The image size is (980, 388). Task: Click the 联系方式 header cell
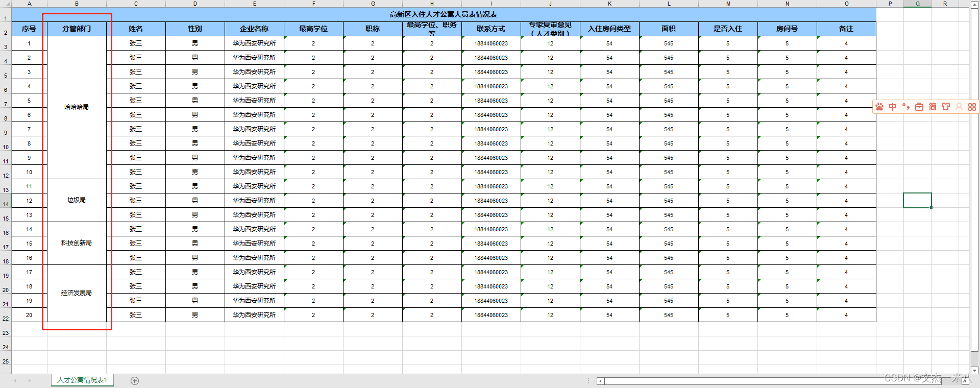pos(491,29)
